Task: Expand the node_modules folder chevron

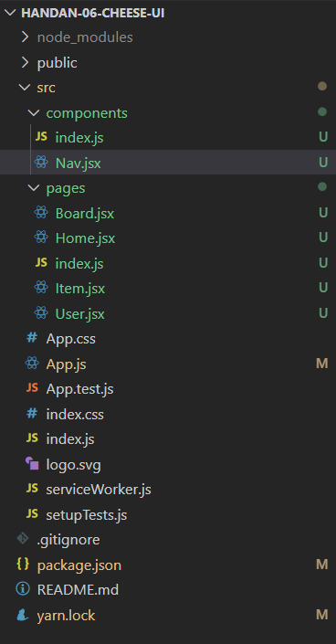Action: (x=25, y=37)
